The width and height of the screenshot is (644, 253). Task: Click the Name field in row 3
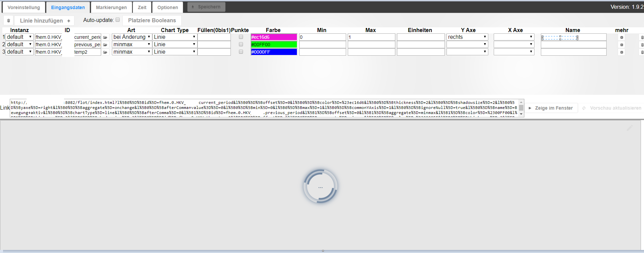574,52
